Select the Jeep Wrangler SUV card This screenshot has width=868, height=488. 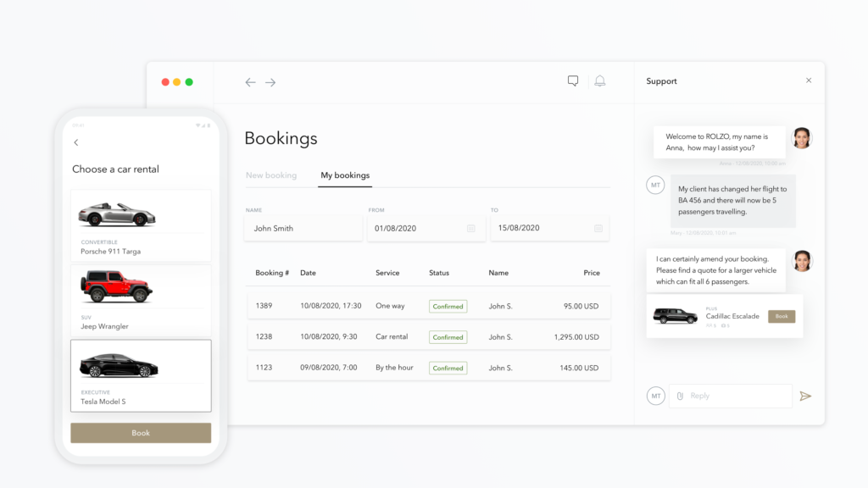click(x=141, y=299)
